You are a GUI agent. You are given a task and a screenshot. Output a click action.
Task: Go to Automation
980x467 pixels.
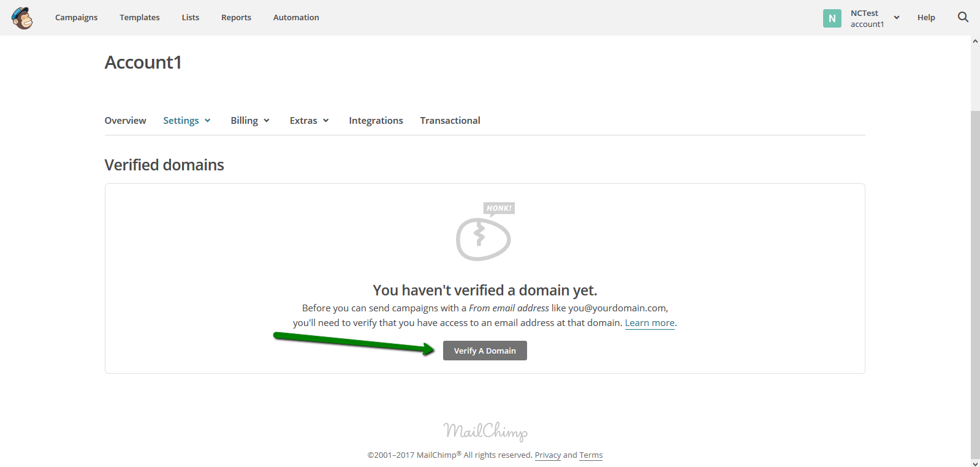(296, 17)
